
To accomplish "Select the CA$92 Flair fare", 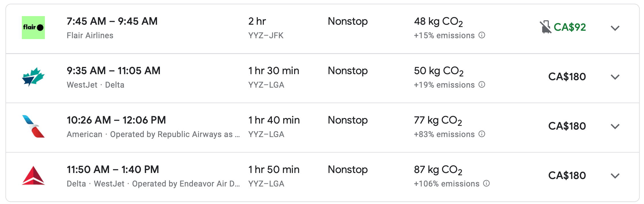I will tap(570, 27).
